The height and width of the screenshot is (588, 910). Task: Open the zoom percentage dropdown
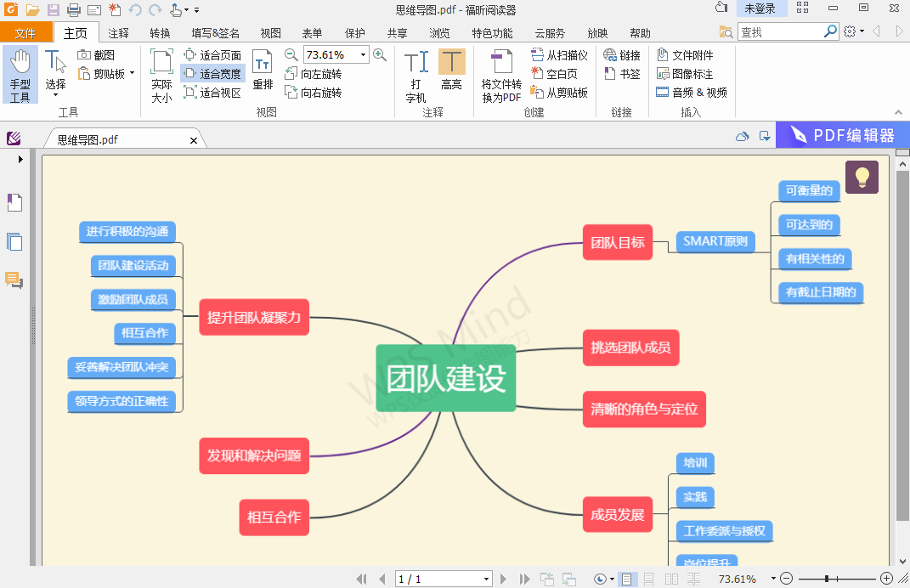365,54
